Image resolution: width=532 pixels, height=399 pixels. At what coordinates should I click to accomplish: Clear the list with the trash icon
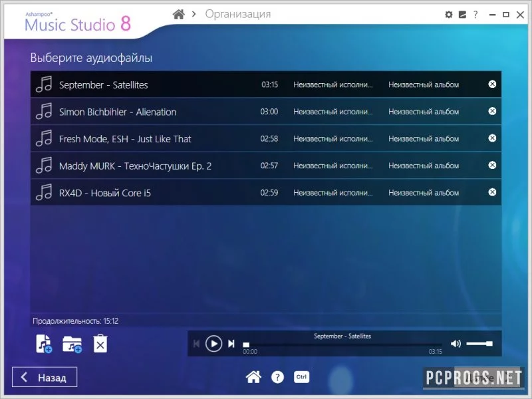(100, 344)
